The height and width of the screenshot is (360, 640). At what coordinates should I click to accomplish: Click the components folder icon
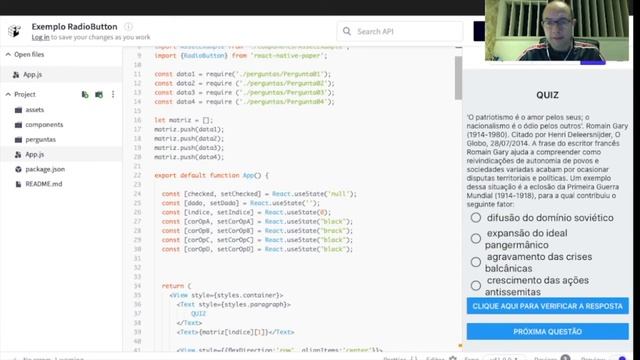tap(18, 125)
